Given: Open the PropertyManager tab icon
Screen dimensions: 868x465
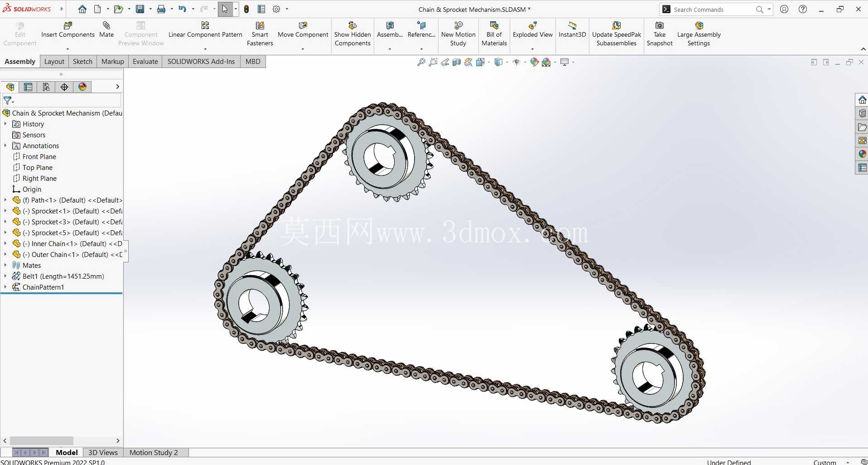Looking at the screenshot, I should coord(28,87).
